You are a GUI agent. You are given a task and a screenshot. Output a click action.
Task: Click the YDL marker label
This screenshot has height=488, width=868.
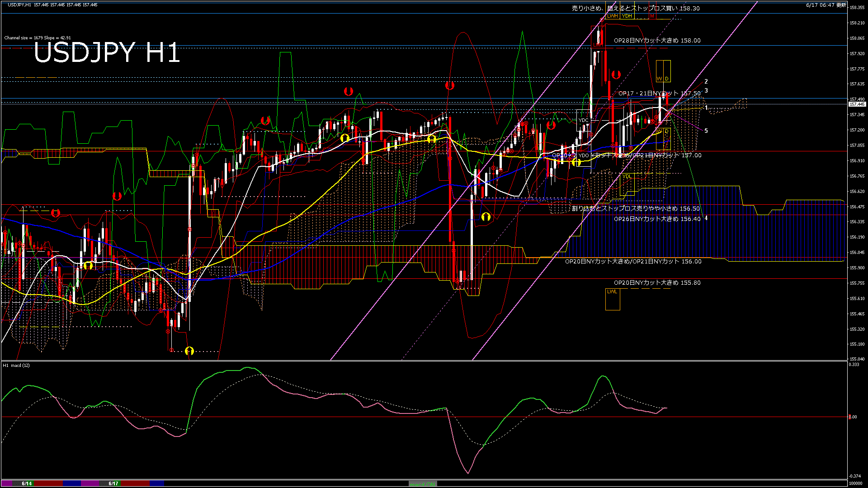(x=627, y=176)
